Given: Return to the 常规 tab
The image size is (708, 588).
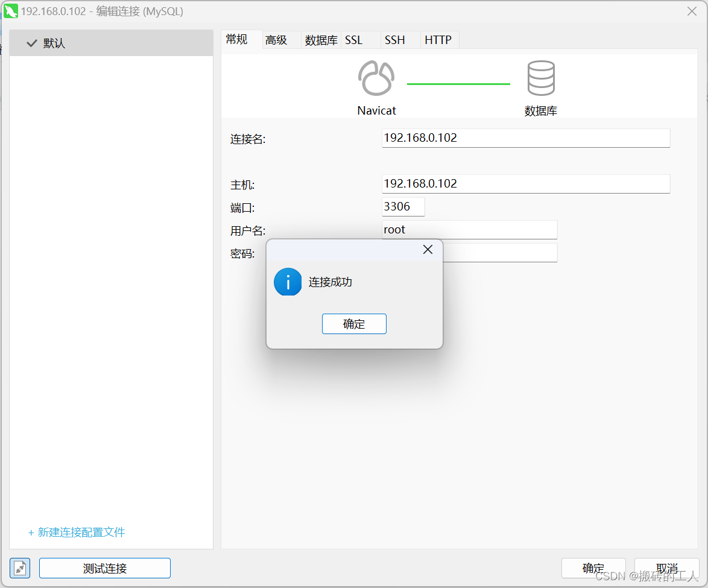Looking at the screenshot, I should click(236, 39).
